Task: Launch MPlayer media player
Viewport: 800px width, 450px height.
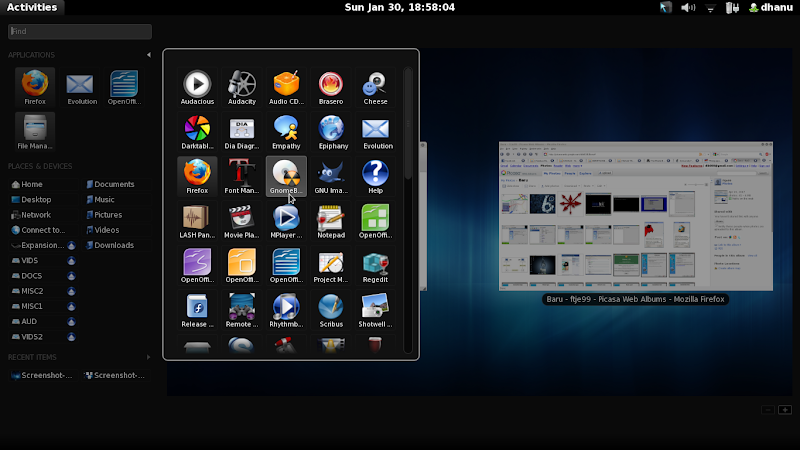Action: tap(286, 221)
